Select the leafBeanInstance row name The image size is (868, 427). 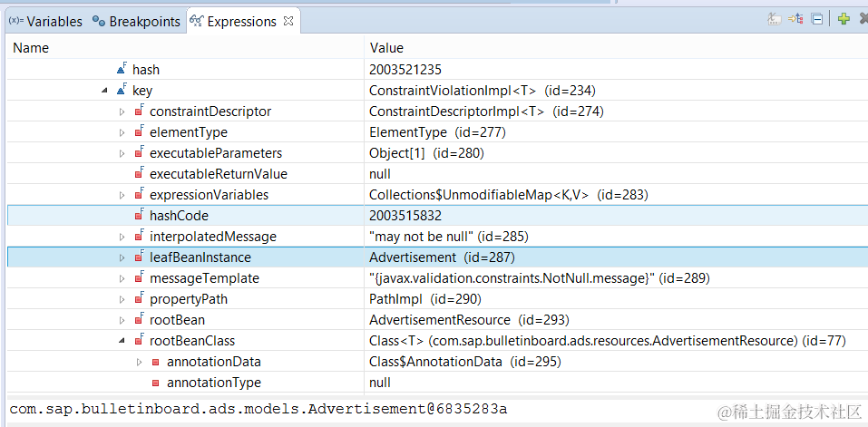[x=200, y=257]
